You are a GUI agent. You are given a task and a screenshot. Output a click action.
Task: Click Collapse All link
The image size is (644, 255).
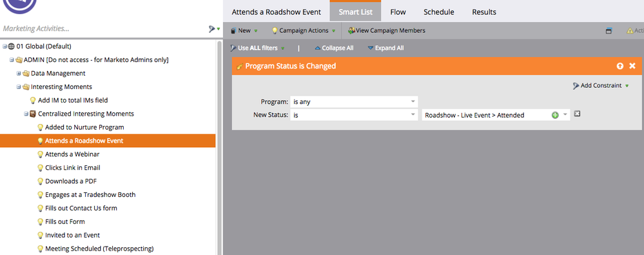(x=334, y=48)
